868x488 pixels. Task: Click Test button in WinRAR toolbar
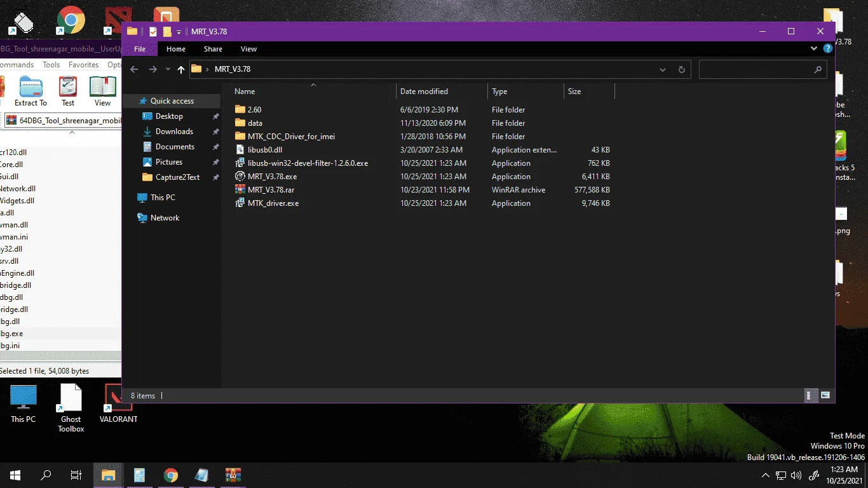tap(68, 91)
